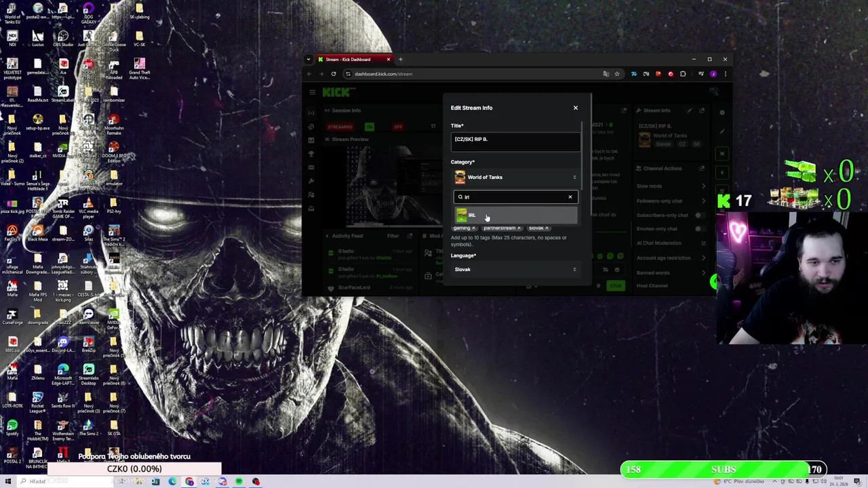Image resolution: width=868 pixels, height=488 pixels.
Task: Expand Slow mode settings
Action: click(x=703, y=186)
